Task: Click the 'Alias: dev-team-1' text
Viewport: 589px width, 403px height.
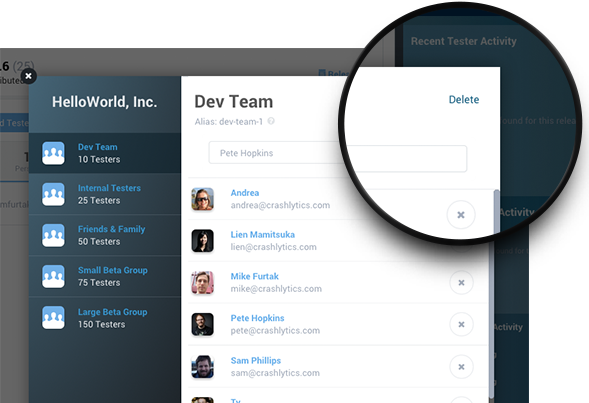Action: [x=229, y=122]
